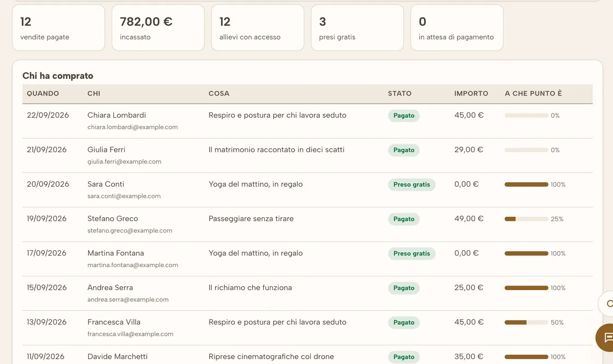Click email andrea.serra@example.com

128,299
